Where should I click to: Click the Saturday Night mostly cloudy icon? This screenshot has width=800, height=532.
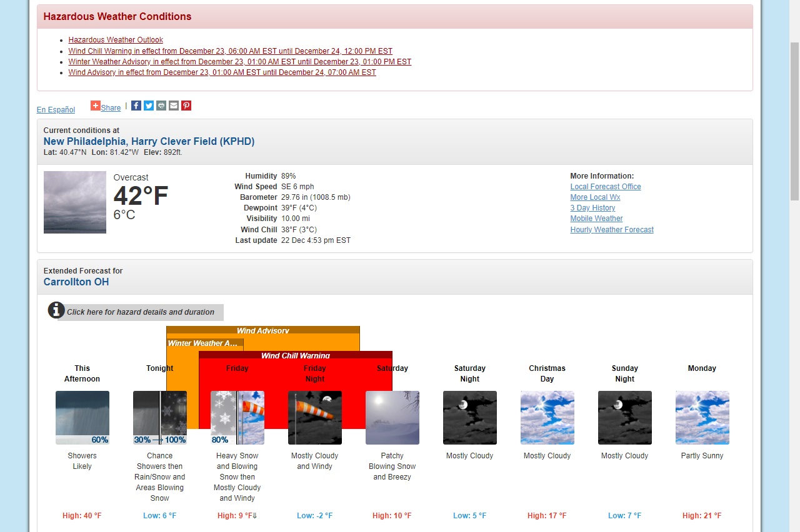click(470, 418)
